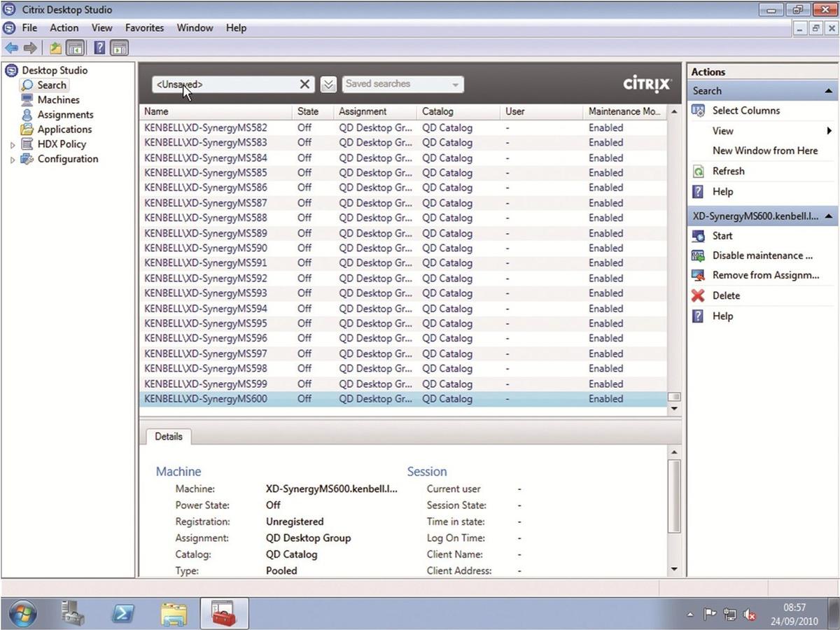Click Help under the XD-SynergyMS600 actions
The image size is (840, 630).
pyautogui.click(x=722, y=316)
